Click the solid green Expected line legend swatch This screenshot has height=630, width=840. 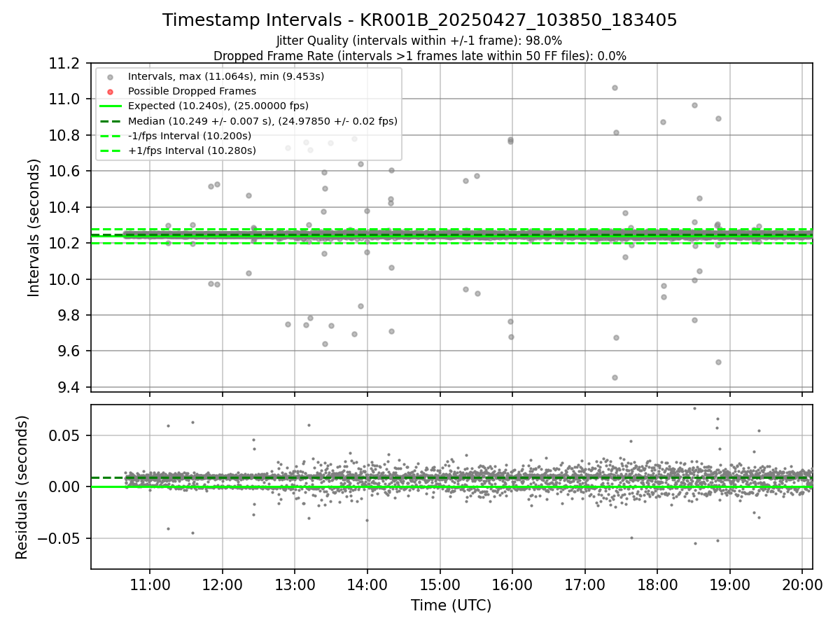[109, 106]
